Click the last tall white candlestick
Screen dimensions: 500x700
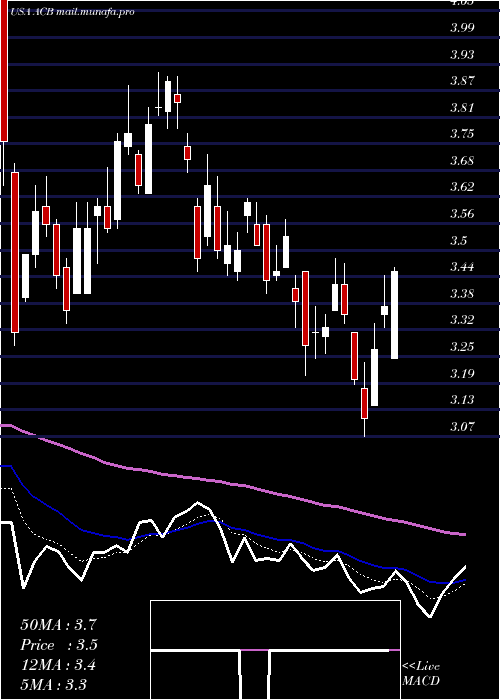tap(395, 315)
